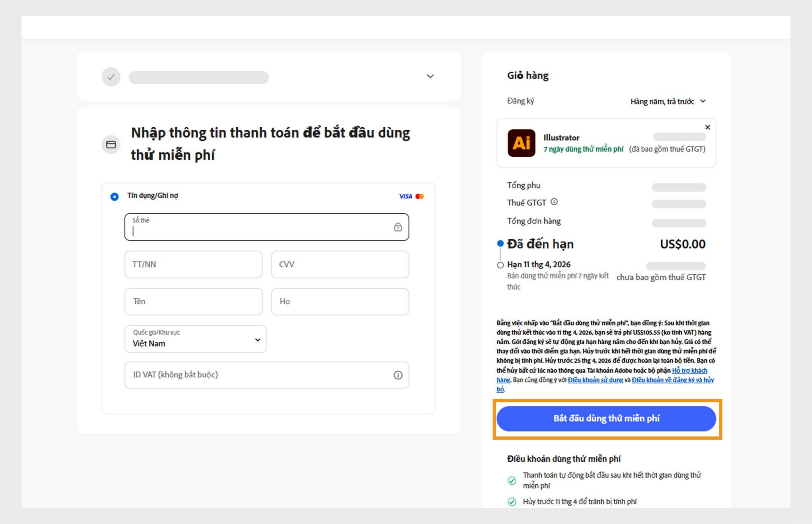812x524 pixels.
Task: Click the CVV input field
Action: pyautogui.click(x=340, y=265)
